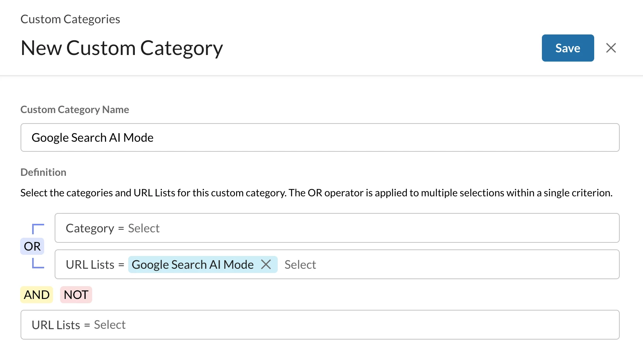Viewport: 643px width, 364px height.
Task: Click the Definition section label
Action: pyautogui.click(x=43, y=172)
